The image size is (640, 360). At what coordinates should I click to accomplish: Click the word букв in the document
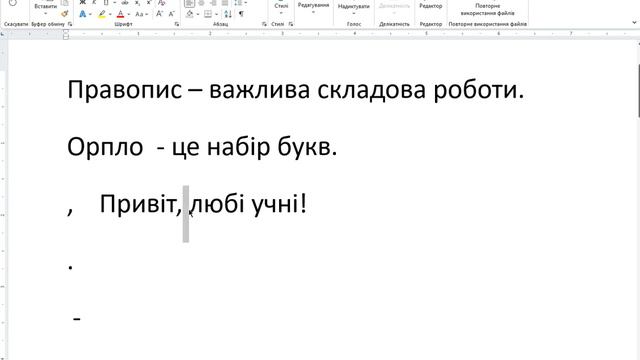coord(304,147)
